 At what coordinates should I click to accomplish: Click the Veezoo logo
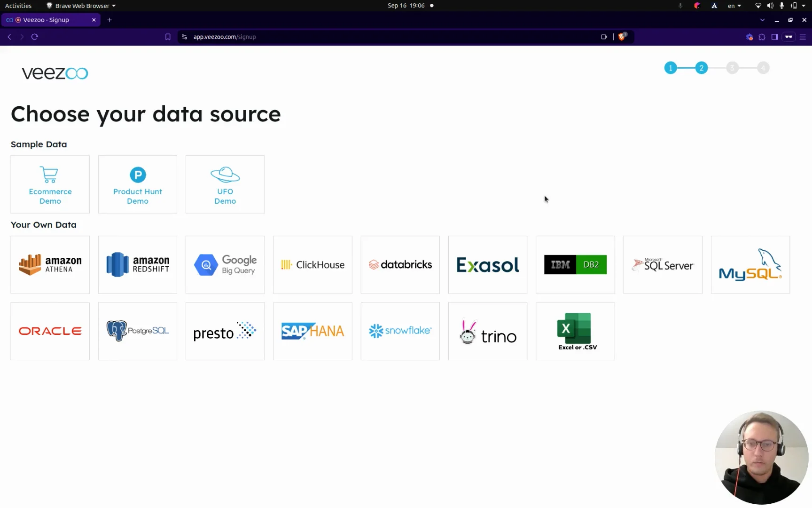[55, 73]
